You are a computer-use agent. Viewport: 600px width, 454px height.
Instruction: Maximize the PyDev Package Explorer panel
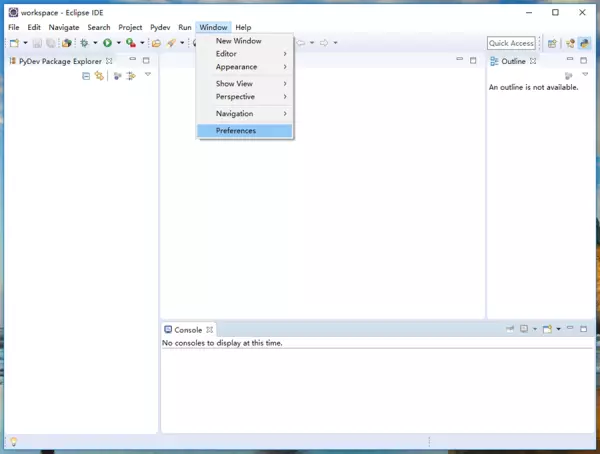coord(146,60)
